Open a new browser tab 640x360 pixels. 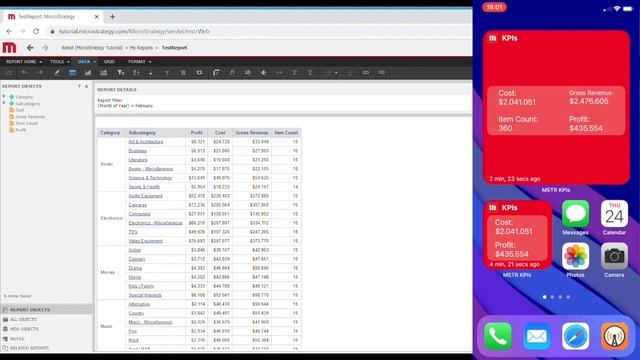coord(112,17)
